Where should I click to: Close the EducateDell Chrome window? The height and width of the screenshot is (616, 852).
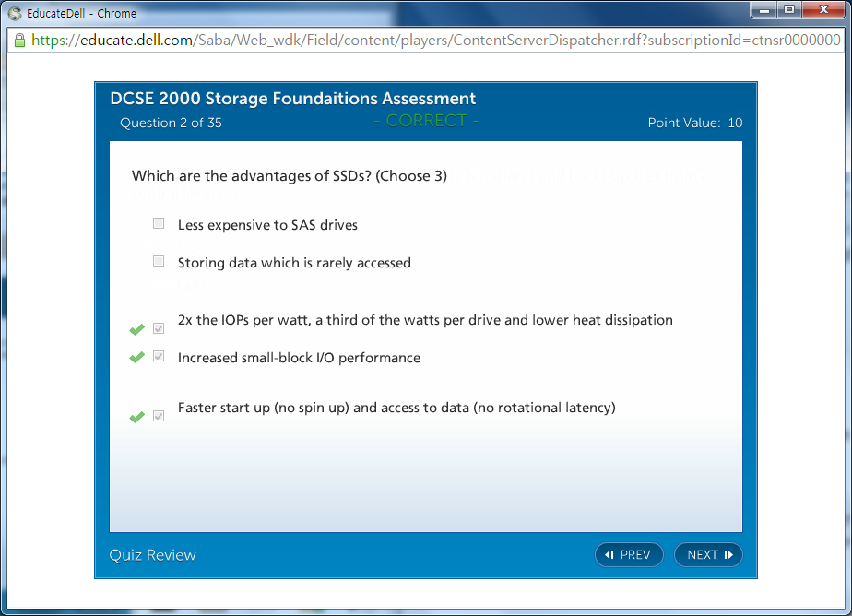823,10
